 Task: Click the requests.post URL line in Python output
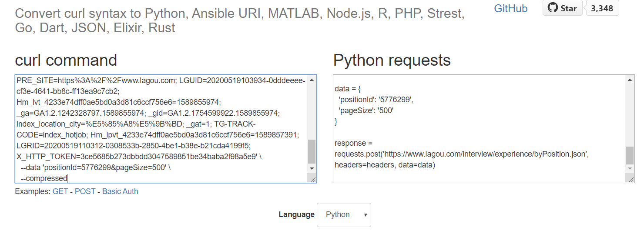(461, 154)
